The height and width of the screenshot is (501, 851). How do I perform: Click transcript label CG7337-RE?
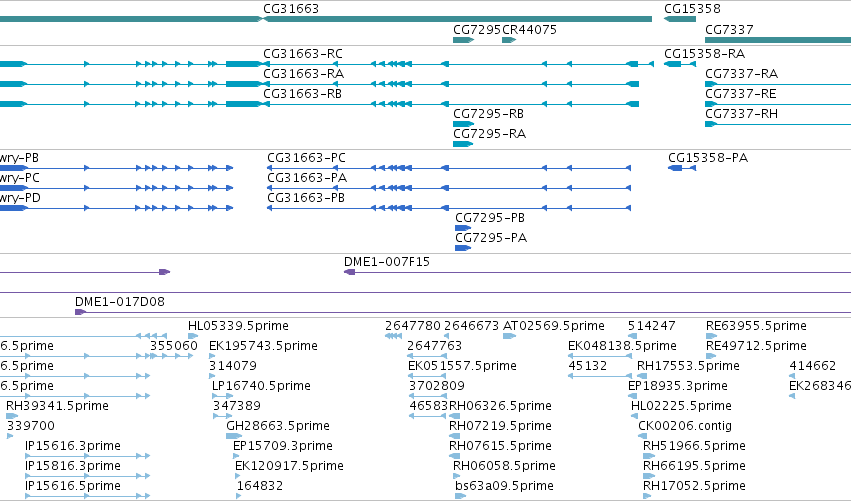pos(740,94)
